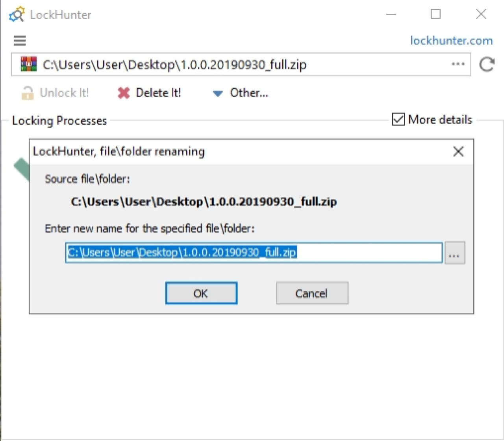Close the LockHunter main window
This screenshot has height=441, width=504.
pos(481,15)
